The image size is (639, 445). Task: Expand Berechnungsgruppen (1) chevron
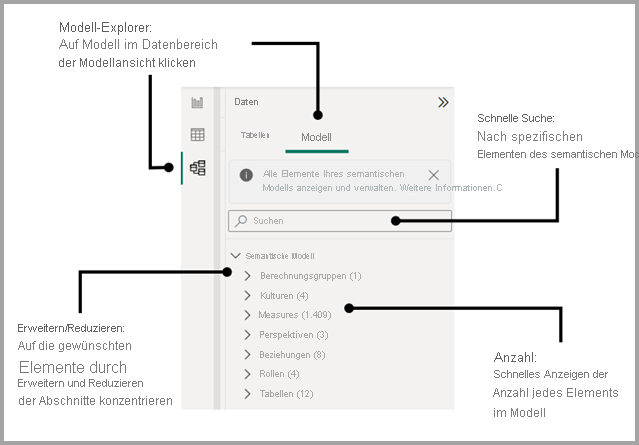(x=247, y=276)
